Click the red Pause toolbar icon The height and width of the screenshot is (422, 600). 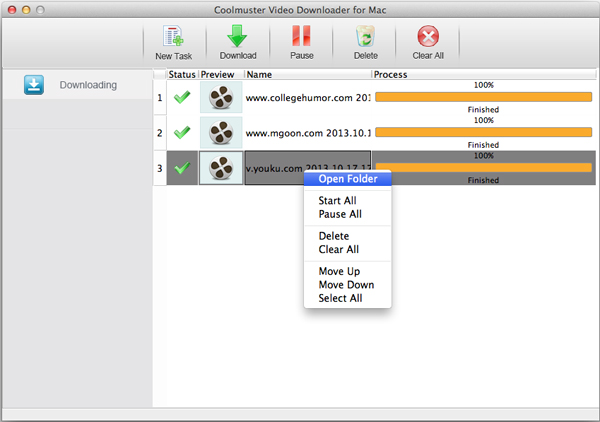tap(302, 36)
